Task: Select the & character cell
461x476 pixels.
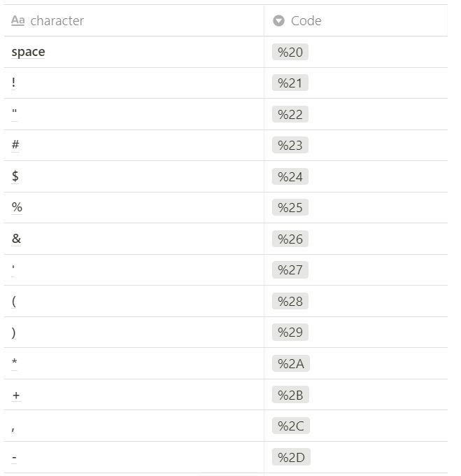Action: pyautogui.click(x=16, y=239)
